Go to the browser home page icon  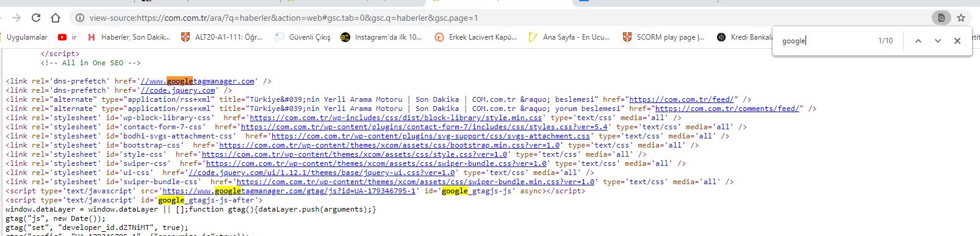(x=56, y=18)
